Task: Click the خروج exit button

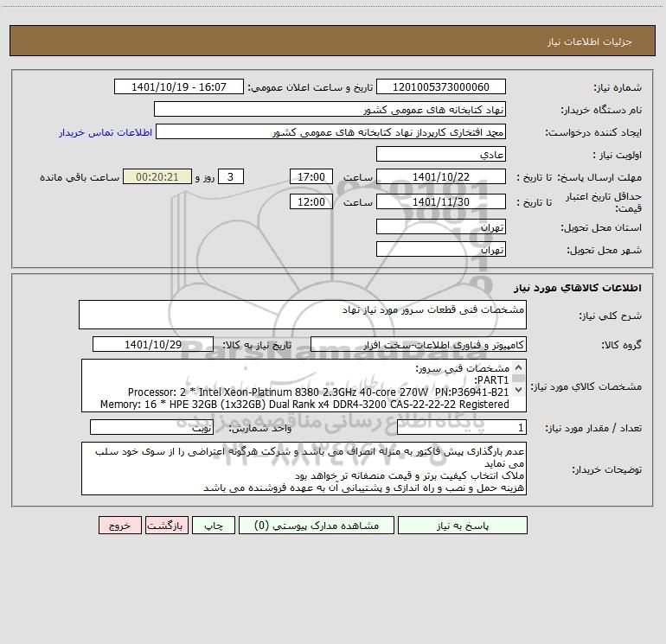Action: click(x=119, y=526)
